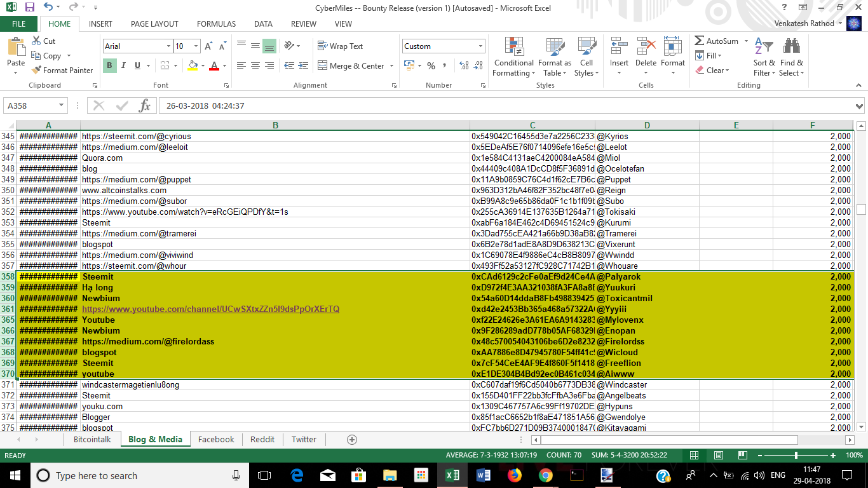
Task: Add a new sheet with plus button
Action: coord(352,439)
